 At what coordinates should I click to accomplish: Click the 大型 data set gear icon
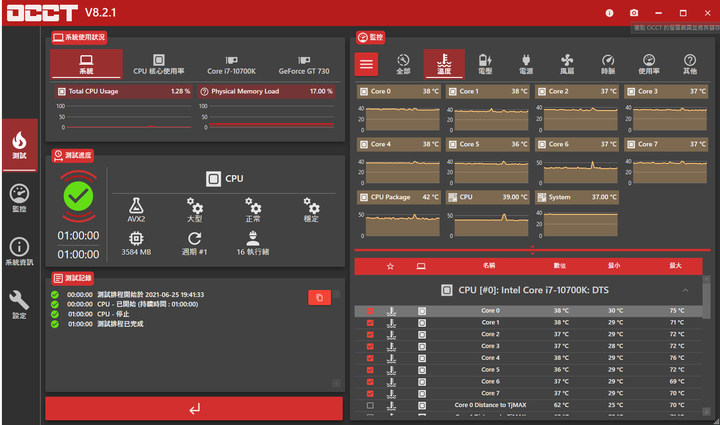(x=195, y=205)
